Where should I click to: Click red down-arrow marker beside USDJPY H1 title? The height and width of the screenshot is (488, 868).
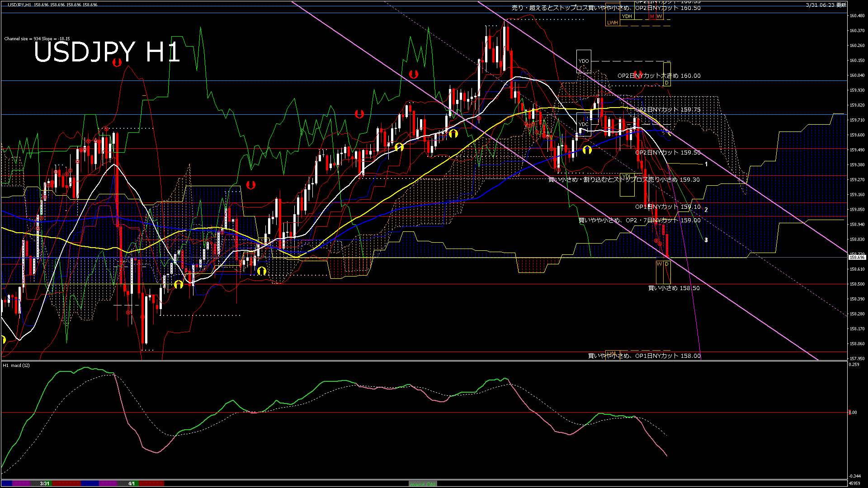coord(117,62)
